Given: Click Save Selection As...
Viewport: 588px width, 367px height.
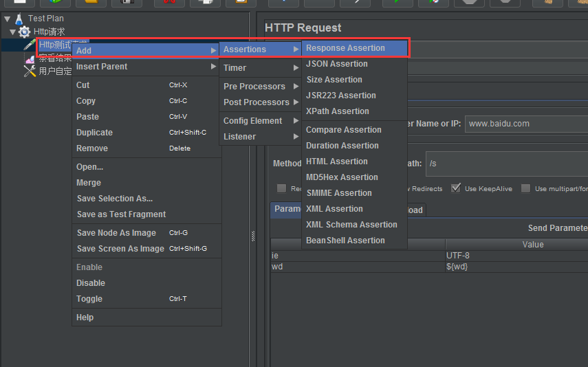Looking at the screenshot, I should point(146,199).
